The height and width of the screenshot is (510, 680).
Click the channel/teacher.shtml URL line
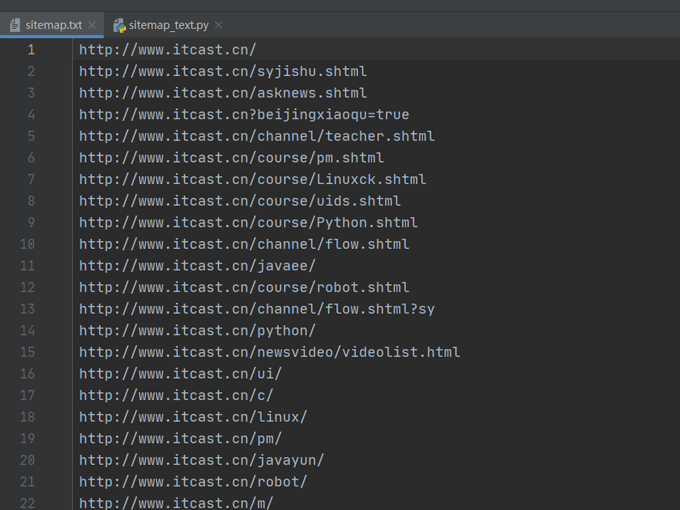coord(257,137)
